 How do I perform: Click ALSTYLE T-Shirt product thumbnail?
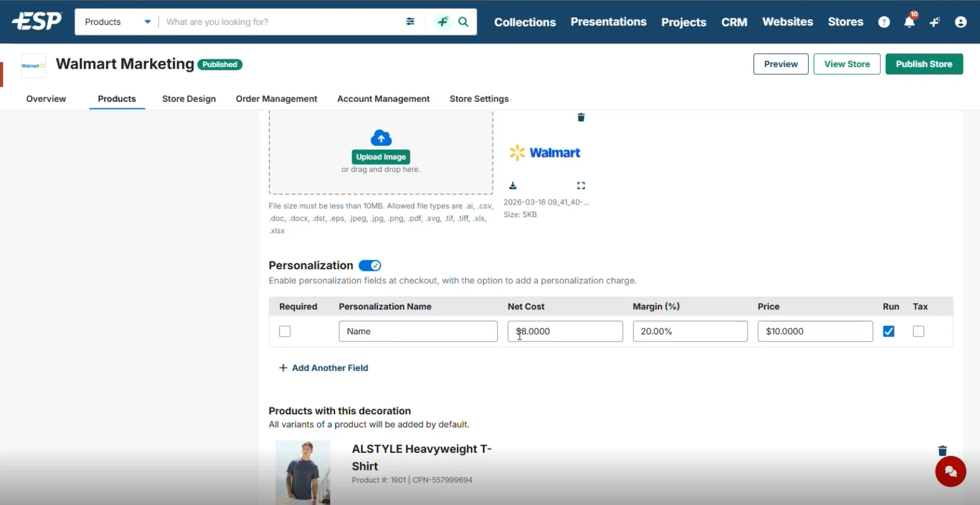[303, 472]
